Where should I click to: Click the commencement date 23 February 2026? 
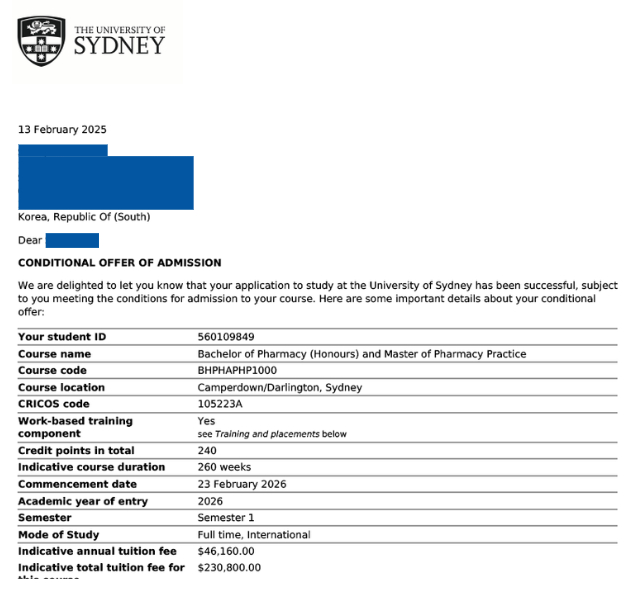click(x=242, y=484)
